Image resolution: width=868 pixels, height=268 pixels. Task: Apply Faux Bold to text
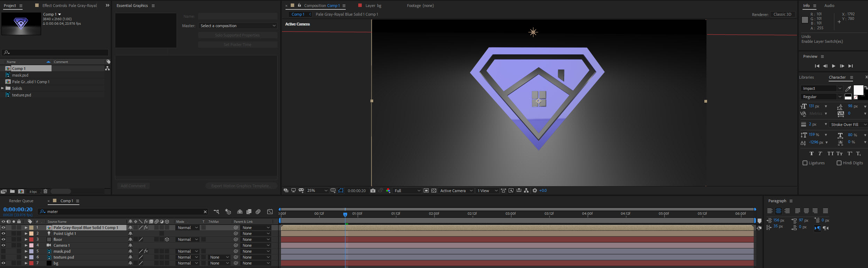coord(812,153)
